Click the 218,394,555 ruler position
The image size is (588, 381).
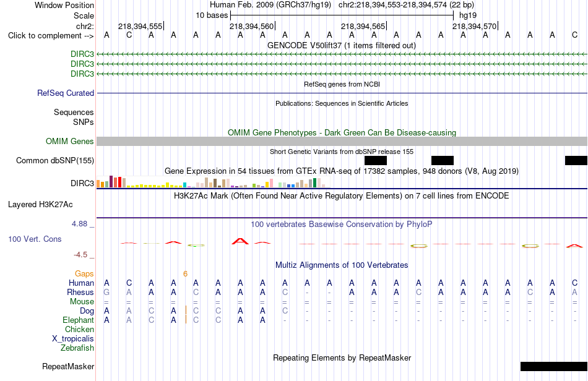141,26
